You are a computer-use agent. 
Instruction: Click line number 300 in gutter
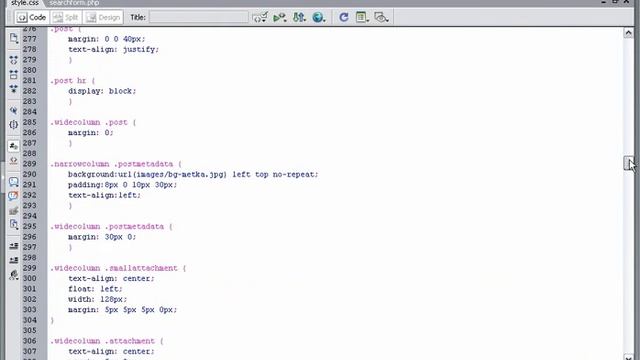pos(29,278)
